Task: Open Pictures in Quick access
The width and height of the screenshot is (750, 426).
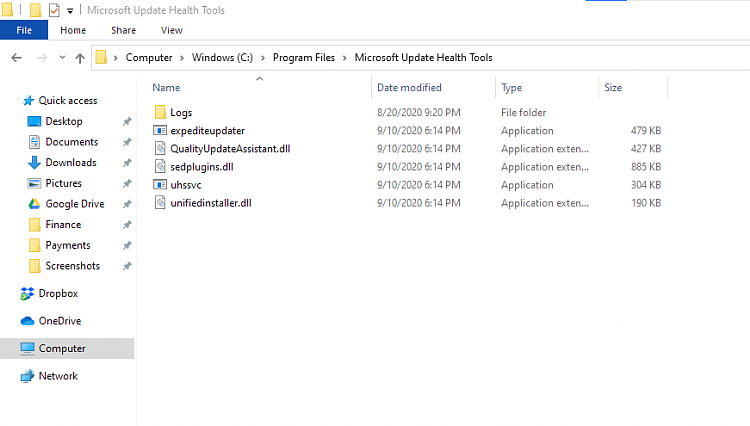Action: coord(64,183)
